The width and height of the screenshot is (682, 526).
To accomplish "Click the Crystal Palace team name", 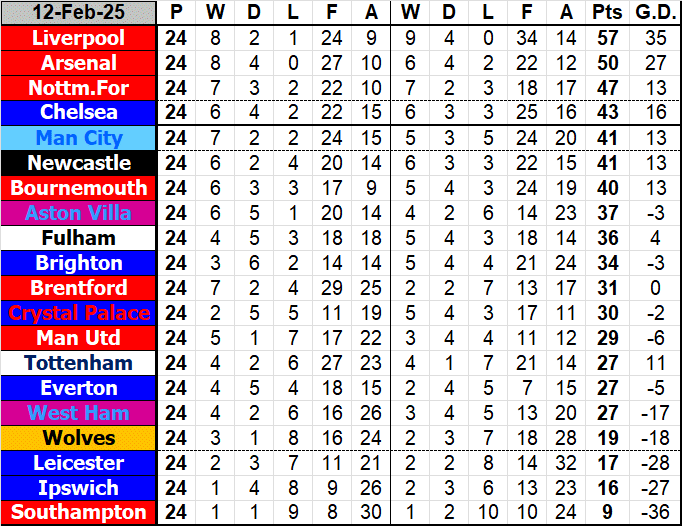I will [79, 313].
